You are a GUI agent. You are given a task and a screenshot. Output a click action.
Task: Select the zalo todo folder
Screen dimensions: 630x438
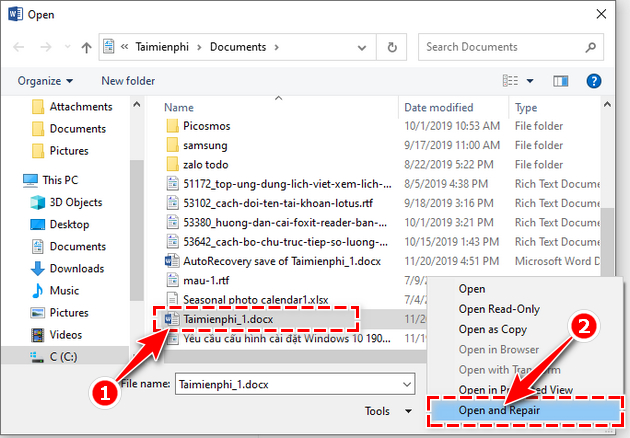point(205,165)
